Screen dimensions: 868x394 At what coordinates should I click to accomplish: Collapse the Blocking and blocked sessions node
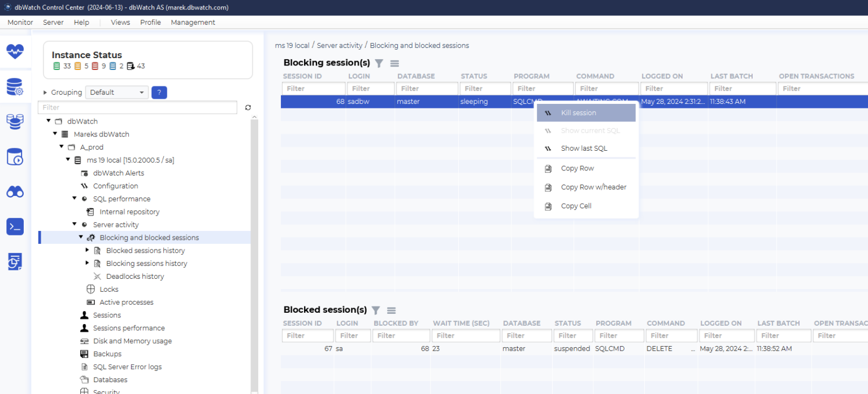click(80, 237)
